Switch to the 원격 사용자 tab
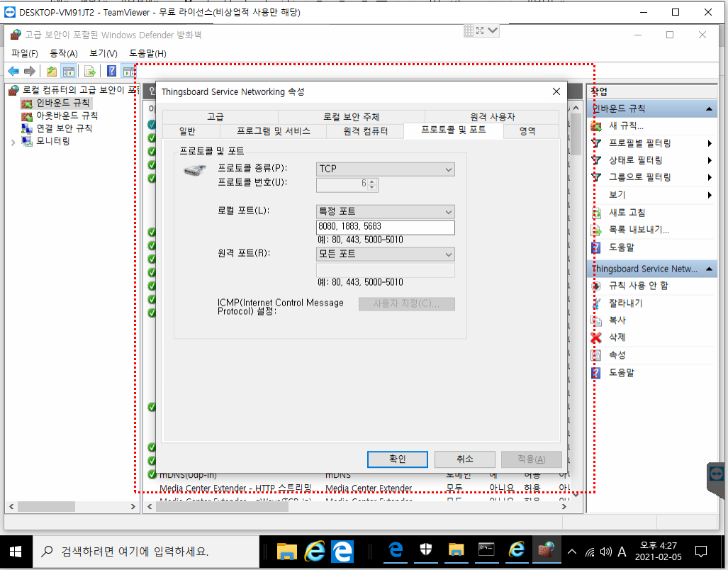 [492, 117]
